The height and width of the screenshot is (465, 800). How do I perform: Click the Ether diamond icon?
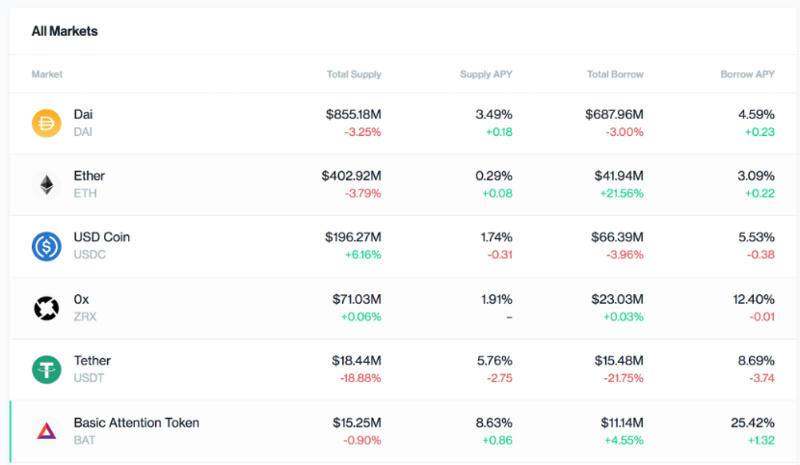(x=46, y=185)
